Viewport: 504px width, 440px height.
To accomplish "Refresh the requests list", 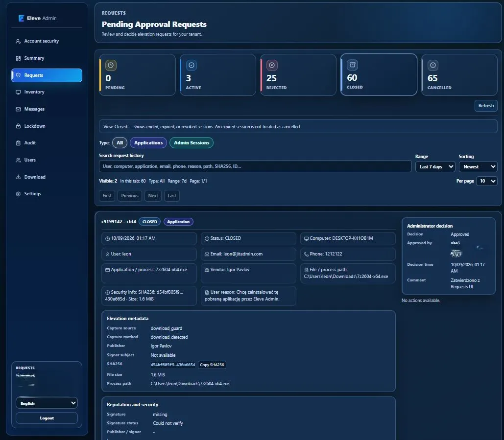I will click(x=486, y=106).
